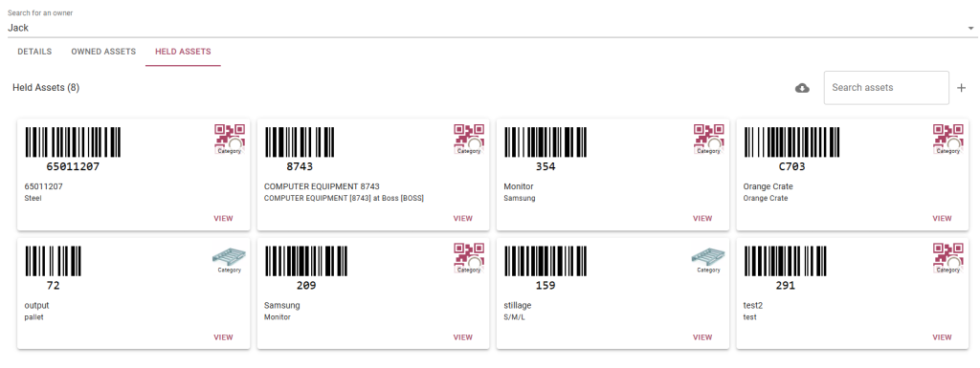
Task: Open the Owned Assets tab
Action: [103, 52]
